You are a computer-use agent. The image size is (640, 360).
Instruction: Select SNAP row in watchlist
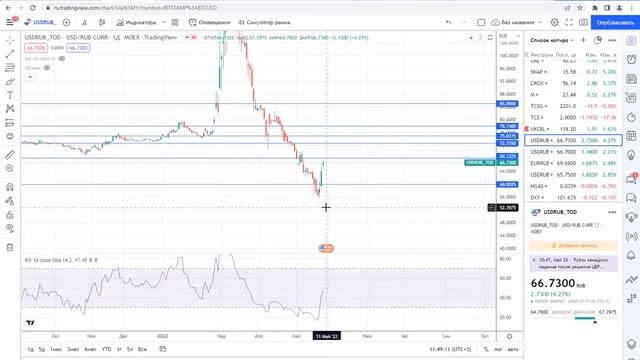[x=573, y=71]
